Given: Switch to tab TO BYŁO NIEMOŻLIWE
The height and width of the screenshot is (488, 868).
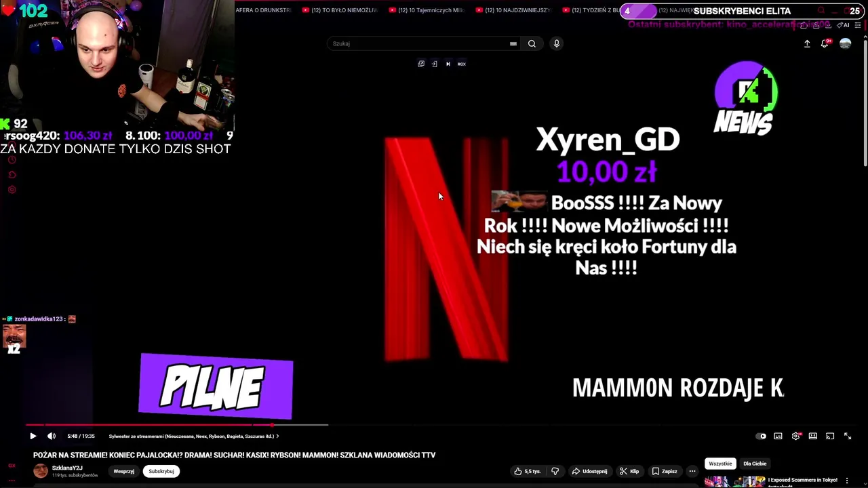Looking at the screenshot, I should (x=339, y=10).
